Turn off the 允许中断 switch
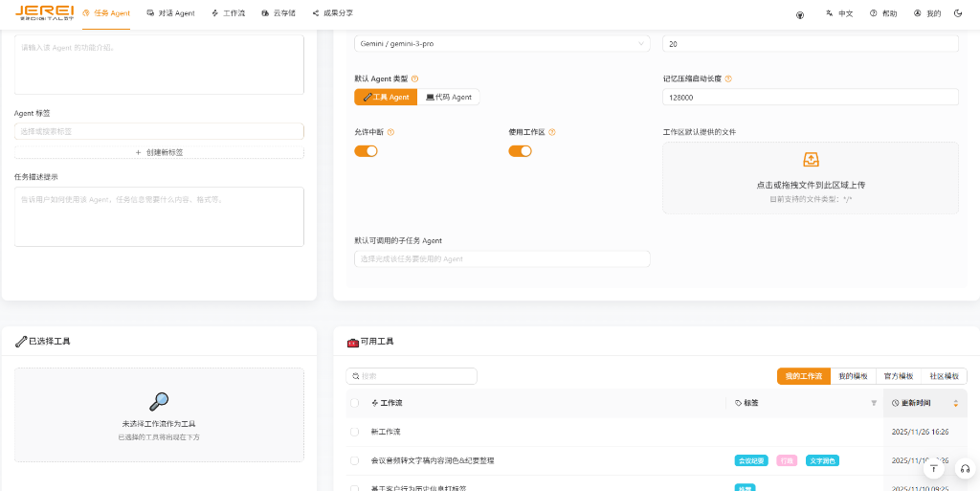The height and width of the screenshot is (491, 980). (366, 151)
